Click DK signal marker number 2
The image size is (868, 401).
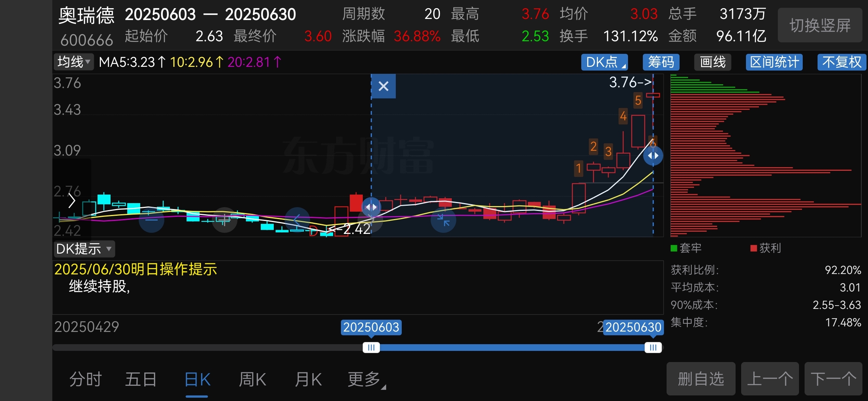tap(594, 146)
